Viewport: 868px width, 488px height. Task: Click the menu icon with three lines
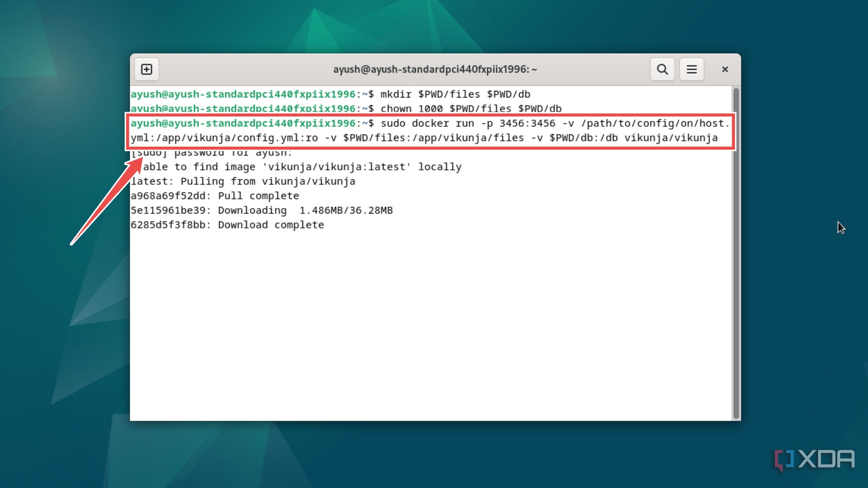pyautogui.click(x=692, y=69)
